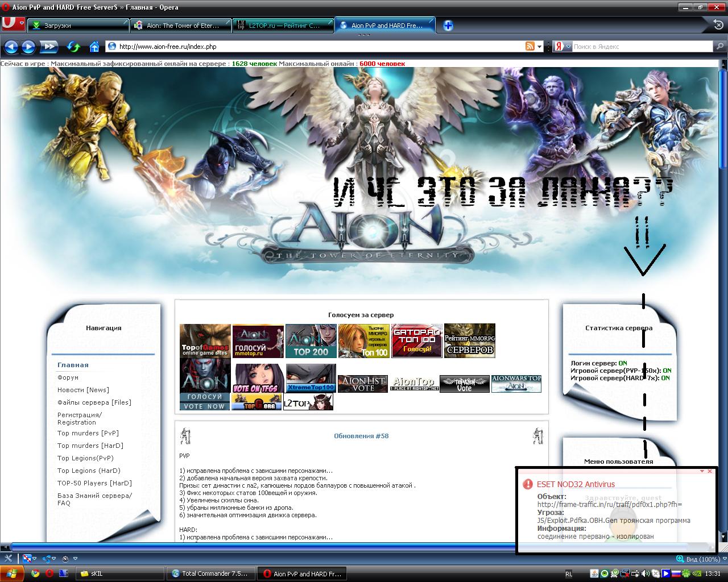
Task: Open the Top Legions (HarD) link
Action: (89, 471)
